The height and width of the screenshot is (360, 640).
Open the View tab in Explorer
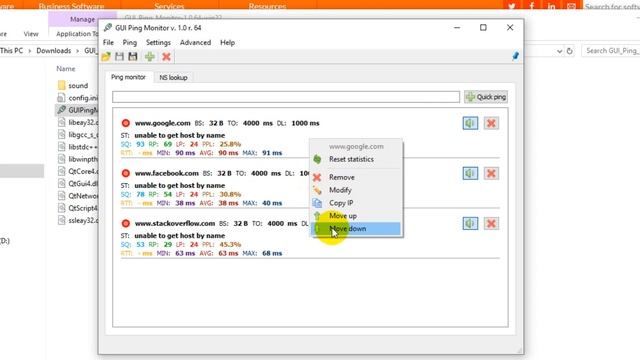31,34
